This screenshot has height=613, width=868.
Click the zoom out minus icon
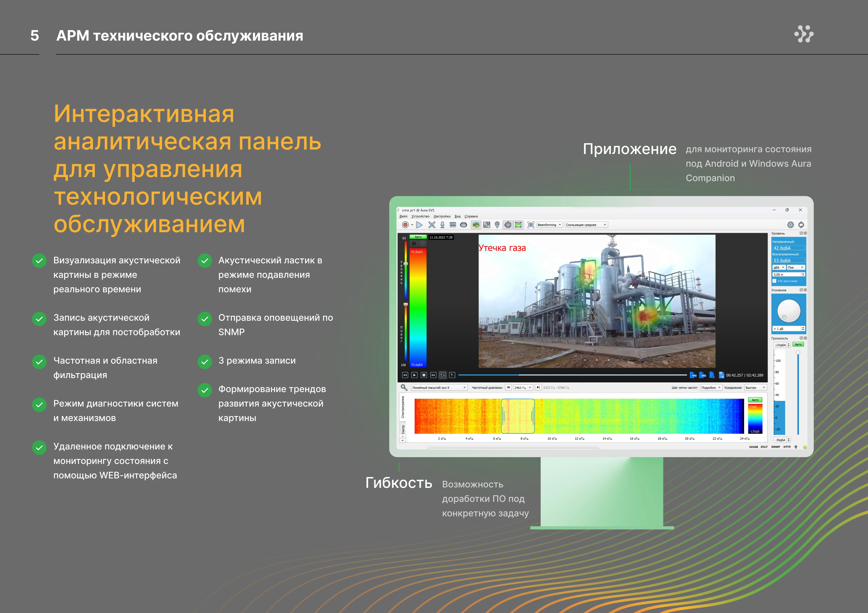[x=423, y=244]
